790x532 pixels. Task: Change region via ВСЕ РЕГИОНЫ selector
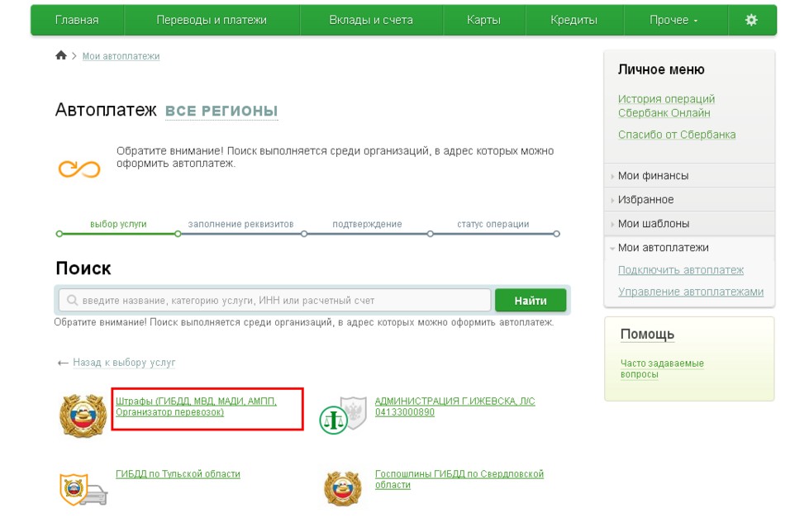point(221,111)
